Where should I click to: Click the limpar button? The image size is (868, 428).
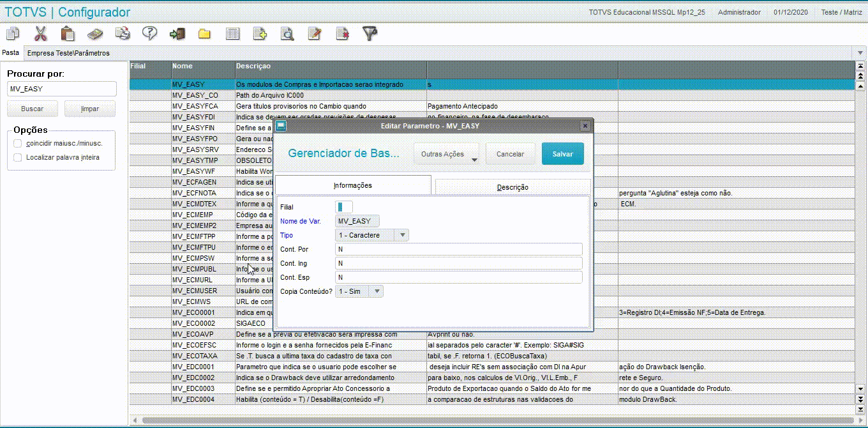pos(90,109)
